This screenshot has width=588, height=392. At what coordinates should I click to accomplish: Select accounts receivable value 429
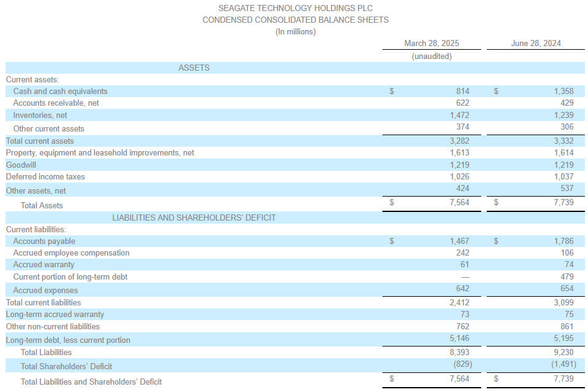[x=567, y=103]
